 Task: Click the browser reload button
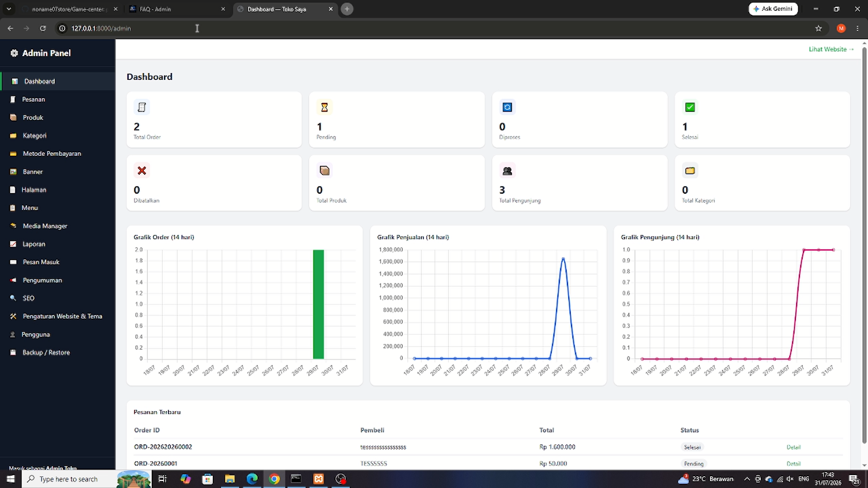coord(42,28)
